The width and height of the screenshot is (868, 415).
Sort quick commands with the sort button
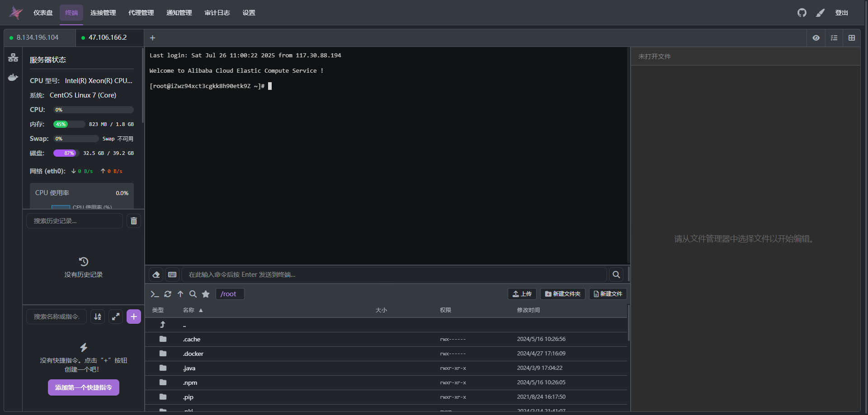98,317
